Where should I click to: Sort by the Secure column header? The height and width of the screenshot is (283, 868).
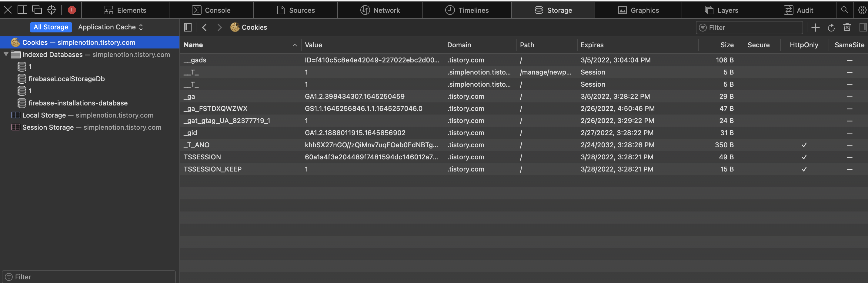point(759,45)
